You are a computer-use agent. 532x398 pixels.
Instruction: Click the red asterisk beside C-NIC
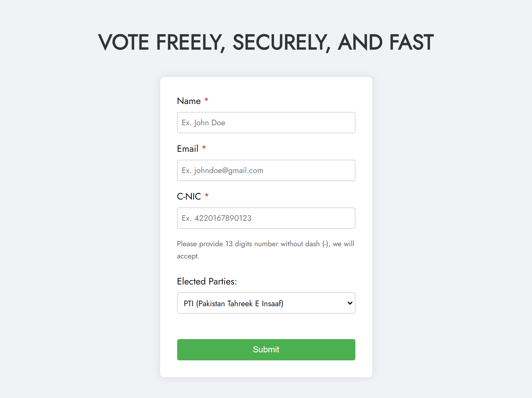(x=207, y=196)
